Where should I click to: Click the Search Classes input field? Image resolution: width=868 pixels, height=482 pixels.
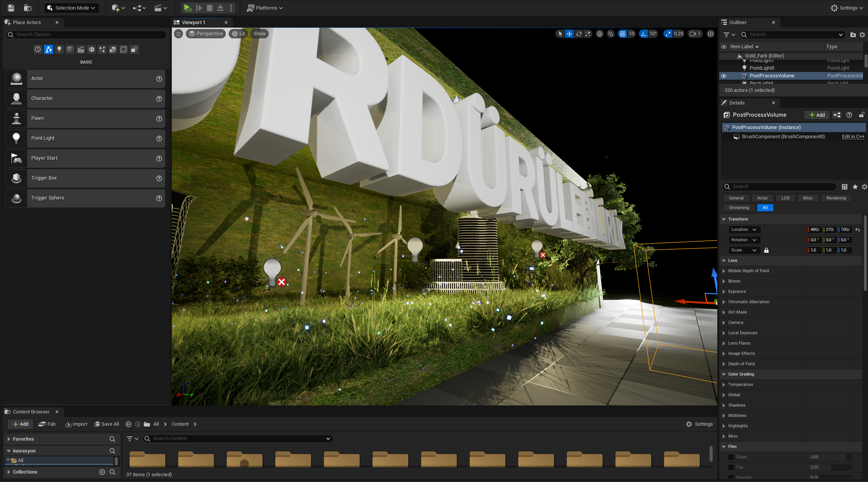(86, 34)
